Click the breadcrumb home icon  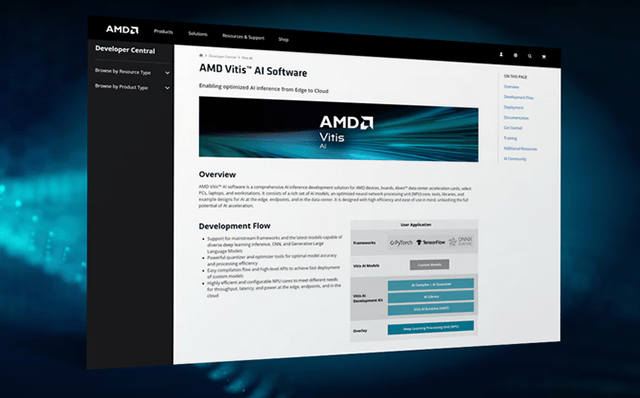point(201,56)
